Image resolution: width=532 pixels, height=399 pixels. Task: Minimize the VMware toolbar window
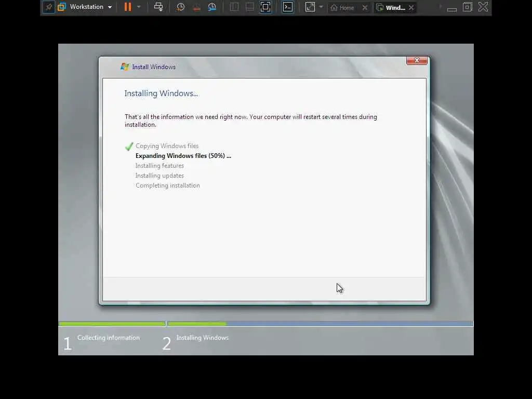click(452, 9)
